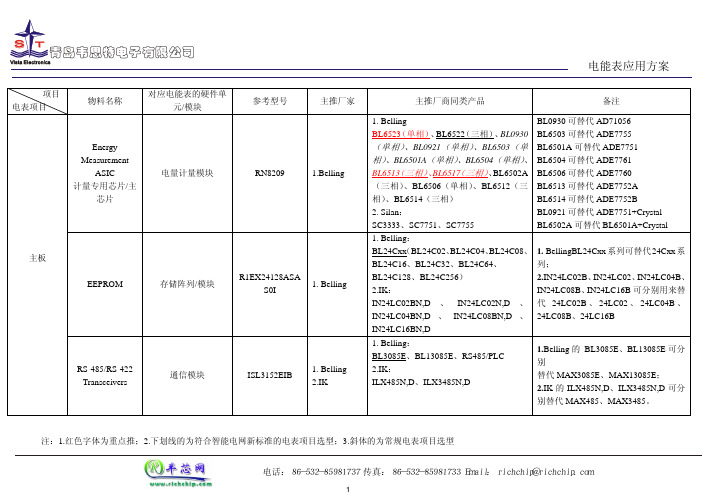Click the 存储阵列/模块 cell
Image resolution: width=702 pixels, height=496 pixels.
coord(187,284)
